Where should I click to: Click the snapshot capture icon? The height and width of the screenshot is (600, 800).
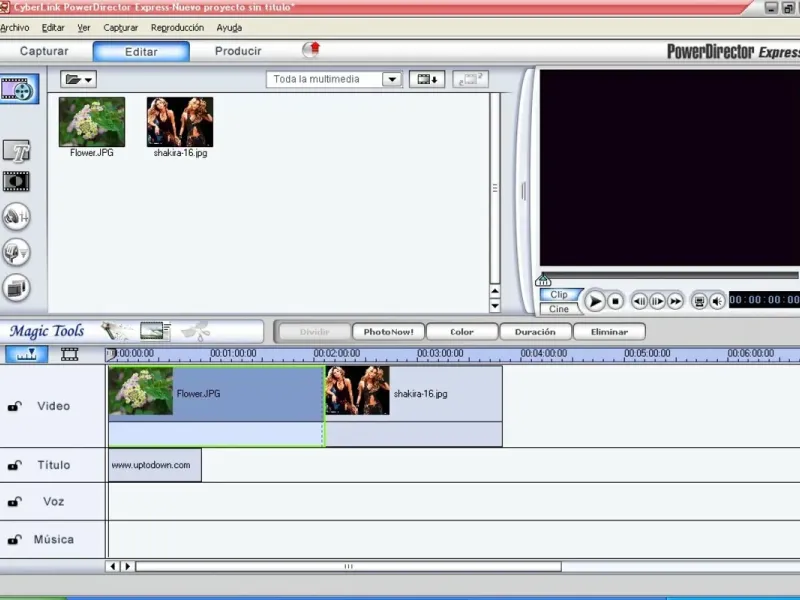tap(699, 301)
